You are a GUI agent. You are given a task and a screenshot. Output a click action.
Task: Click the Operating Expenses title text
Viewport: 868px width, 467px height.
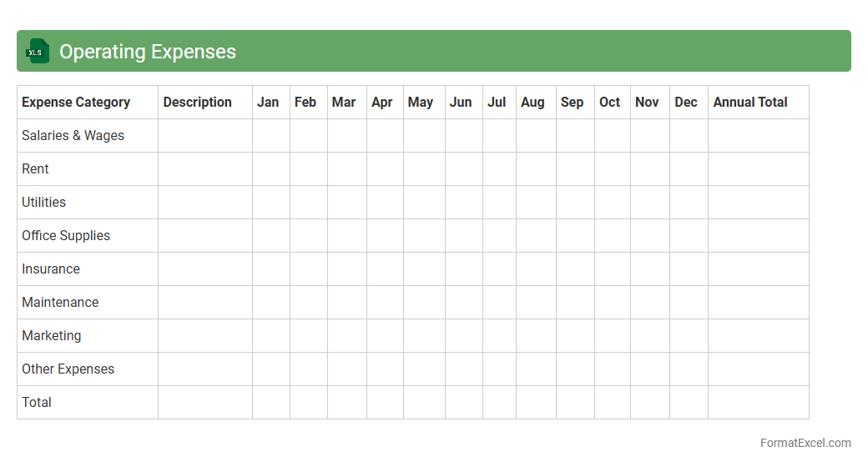point(148,52)
